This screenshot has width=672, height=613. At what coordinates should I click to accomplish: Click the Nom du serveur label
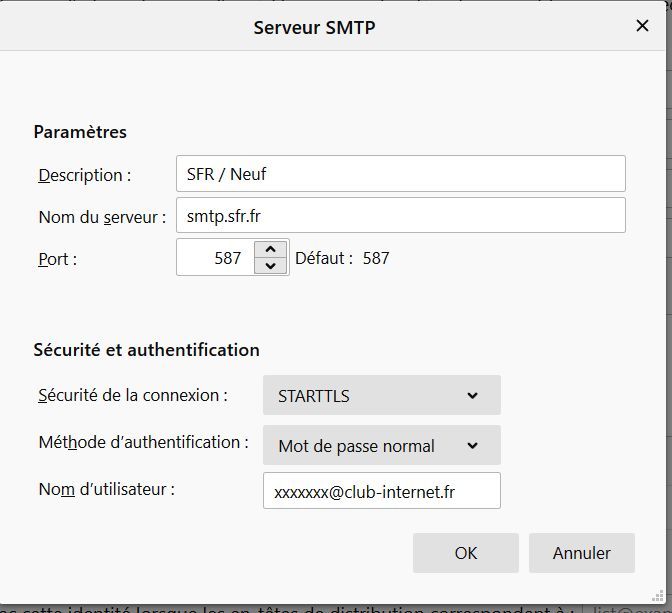click(x=102, y=216)
